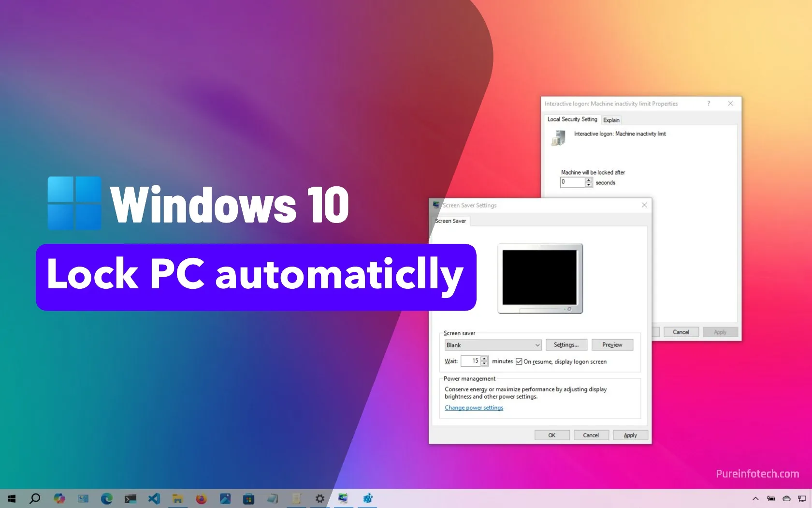Click Apply in the Properties dialog
The image size is (812, 508).
point(720,332)
